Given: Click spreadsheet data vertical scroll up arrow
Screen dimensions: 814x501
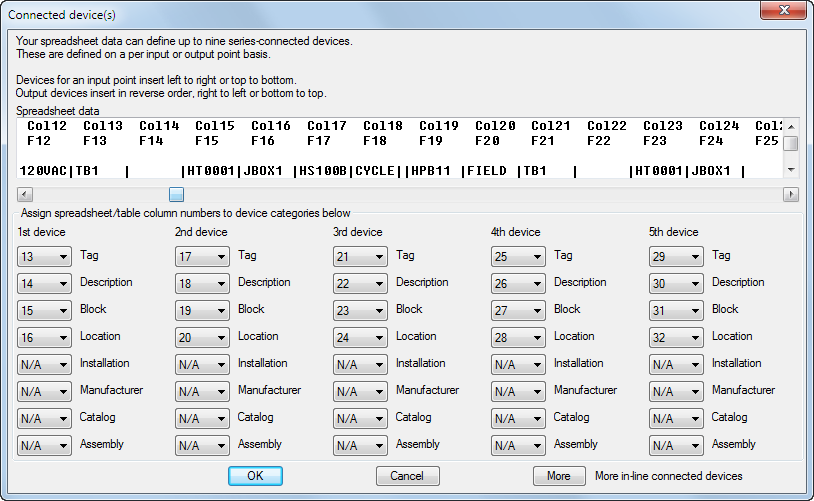Looking at the screenshot, I should (x=791, y=126).
